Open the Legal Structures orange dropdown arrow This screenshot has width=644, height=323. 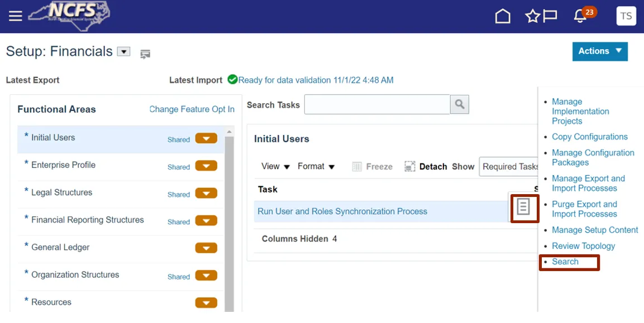(206, 194)
